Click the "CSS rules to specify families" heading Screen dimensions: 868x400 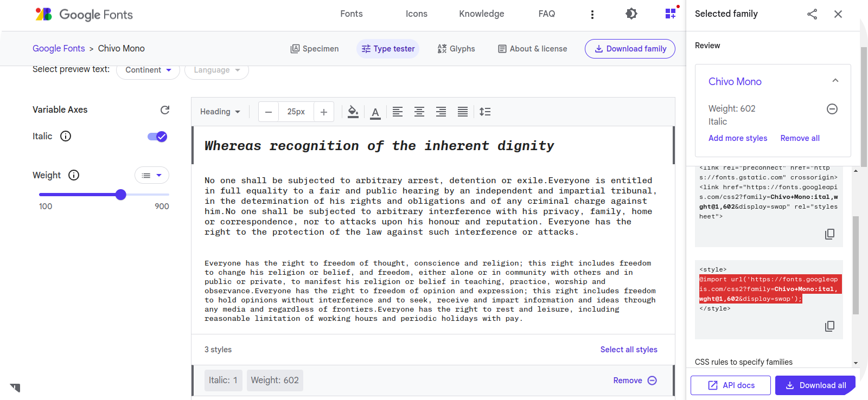point(744,362)
